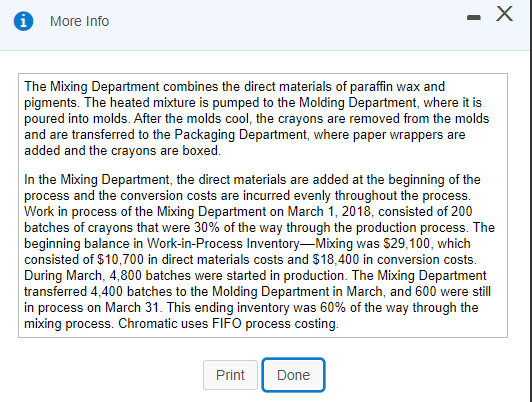Click the text March 31
The image size is (532, 402).
[x=132, y=307]
